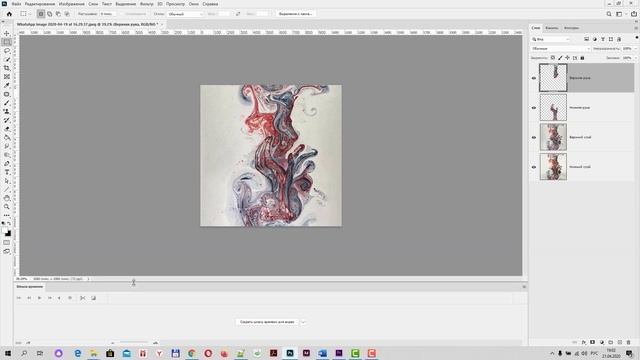This screenshot has width=640, height=360.
Task: Select the Hand tool
Action: 7,198
